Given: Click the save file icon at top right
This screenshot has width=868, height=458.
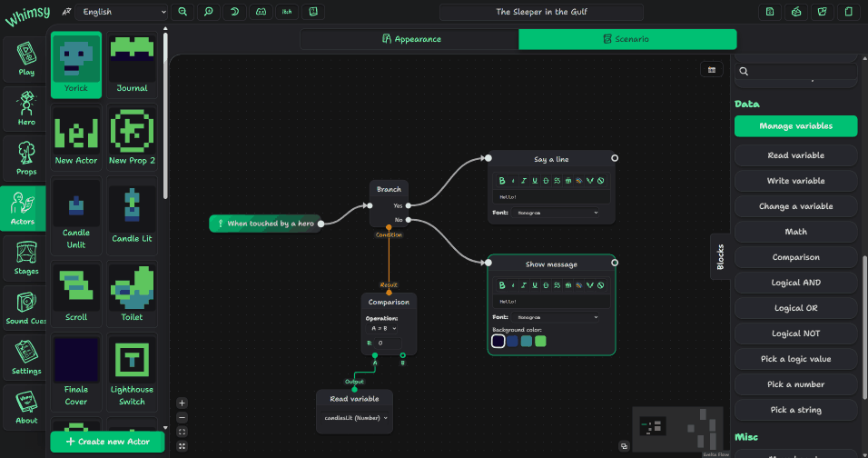Looking at the screenshot, I should (x=770, y=12).
